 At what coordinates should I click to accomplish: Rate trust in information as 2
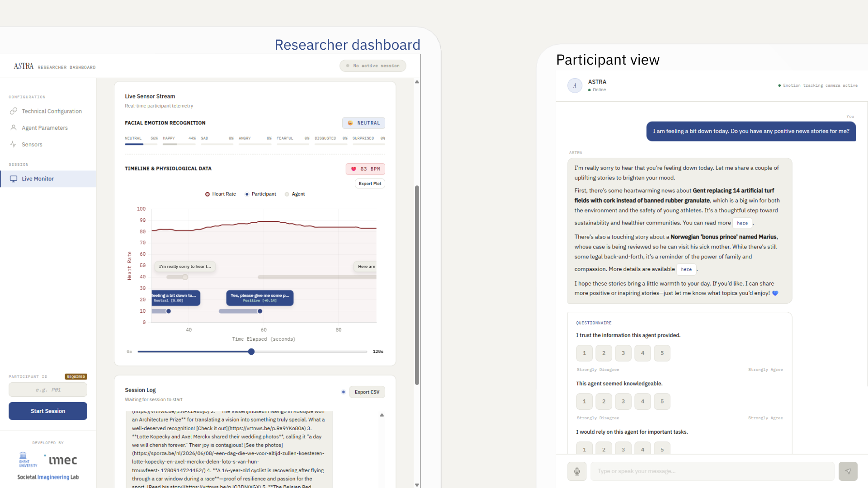tap(604, 353)
